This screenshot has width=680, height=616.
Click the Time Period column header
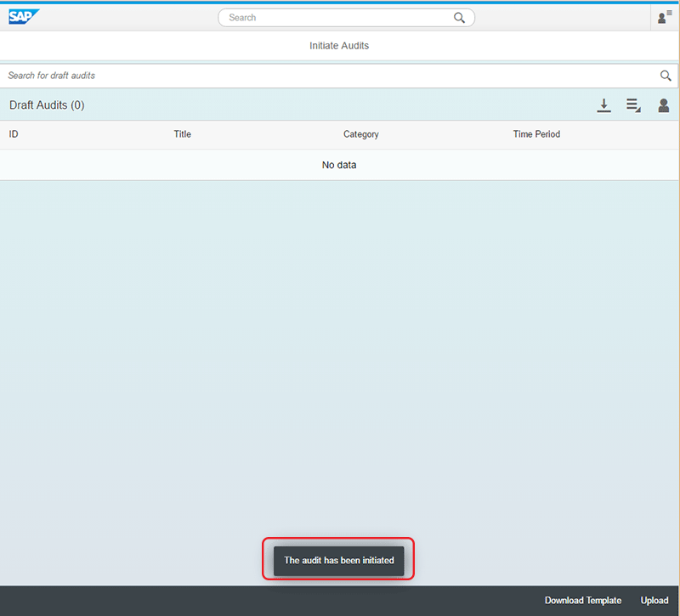coord(536,134)
